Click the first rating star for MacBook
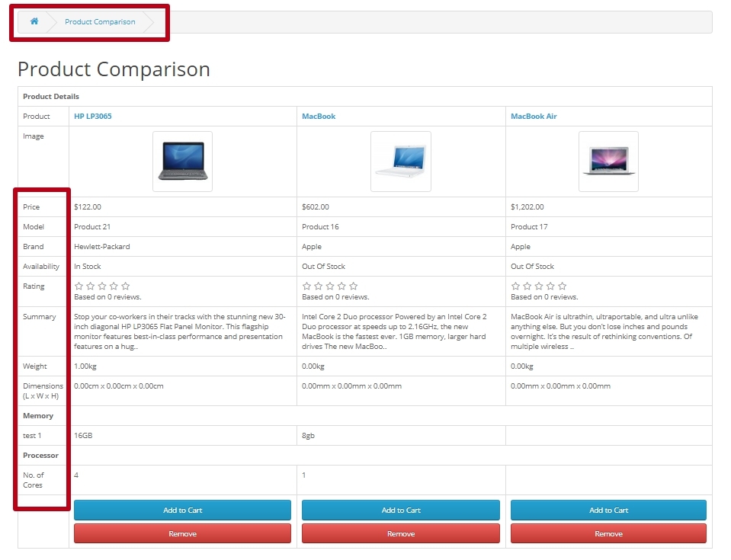The image size is (731, 560). click(306, 286)
